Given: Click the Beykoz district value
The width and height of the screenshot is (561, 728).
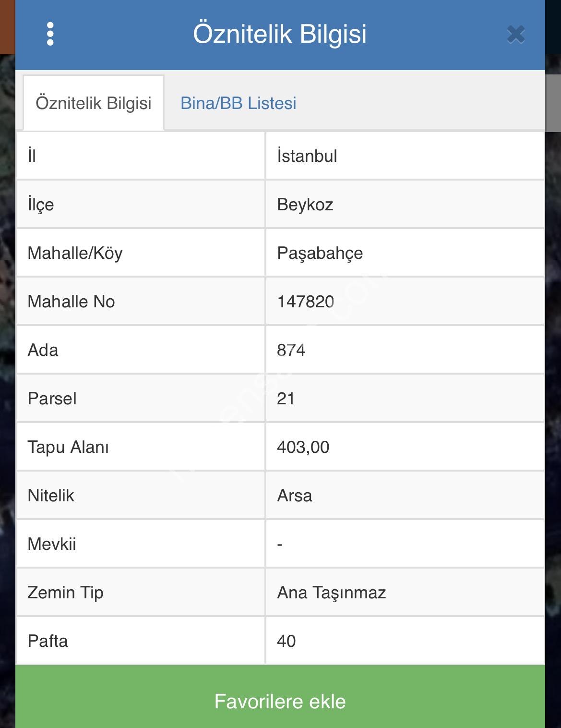Looking at the screenshot, I should coord(305,205).
